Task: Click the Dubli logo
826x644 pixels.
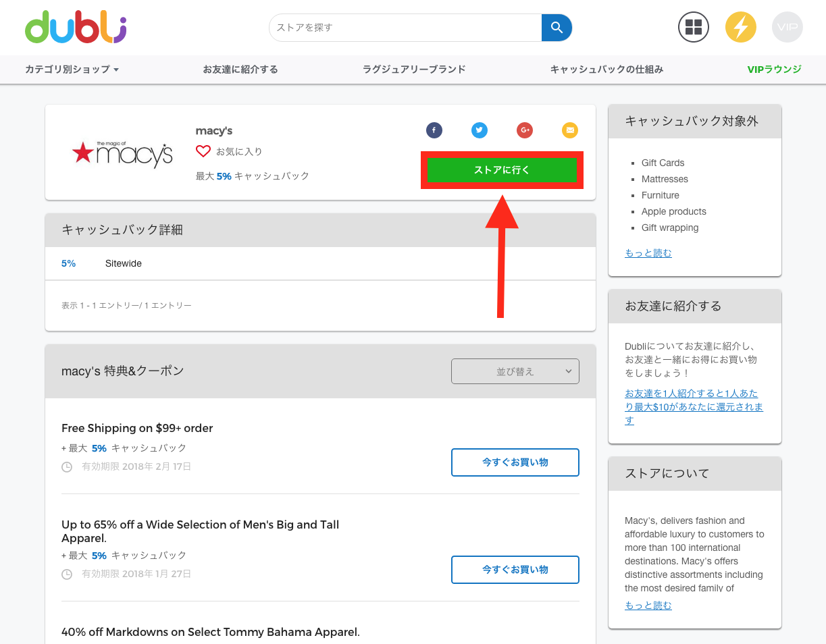Action: tap(76, 27)
